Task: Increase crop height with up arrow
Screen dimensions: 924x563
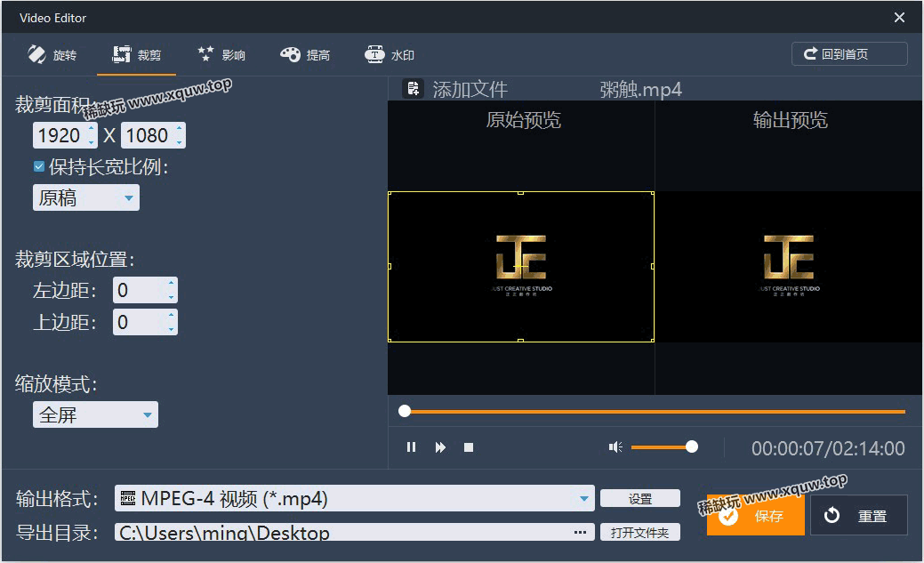Action: [180, 128]
